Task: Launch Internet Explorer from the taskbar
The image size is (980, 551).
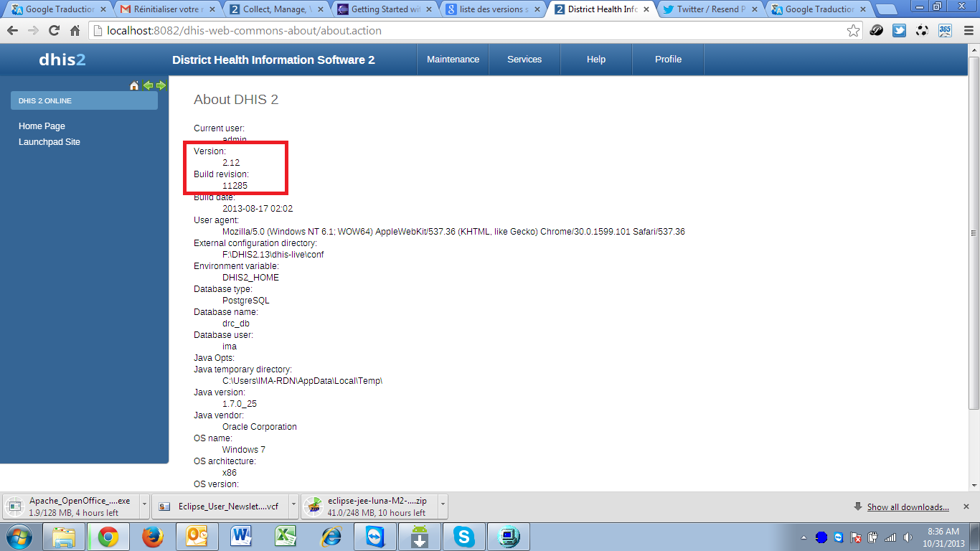Action: (331, 537)
